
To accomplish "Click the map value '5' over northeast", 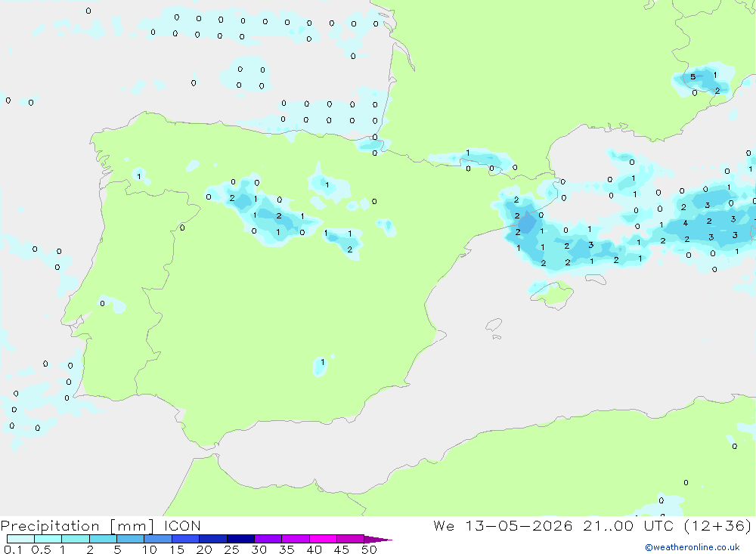I will tap(692, 76).
